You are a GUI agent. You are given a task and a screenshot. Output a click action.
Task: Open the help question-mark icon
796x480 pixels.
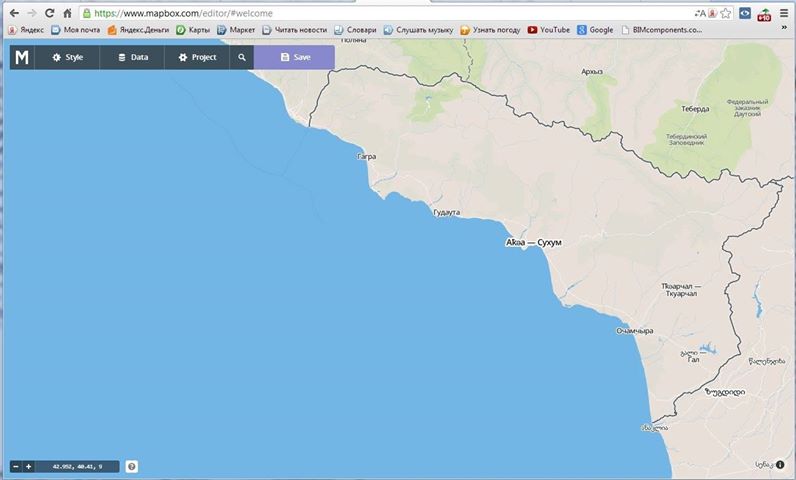coord(131,466)
